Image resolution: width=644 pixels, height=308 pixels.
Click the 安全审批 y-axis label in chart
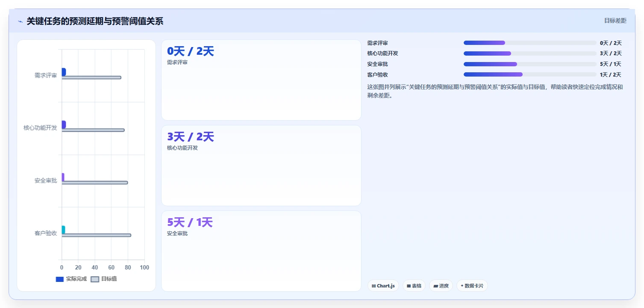(46, 181)
